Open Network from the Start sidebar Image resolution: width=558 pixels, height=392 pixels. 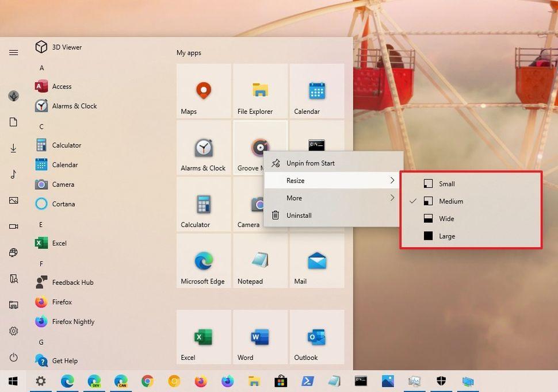pyautogui.click(x=14, y=252)
